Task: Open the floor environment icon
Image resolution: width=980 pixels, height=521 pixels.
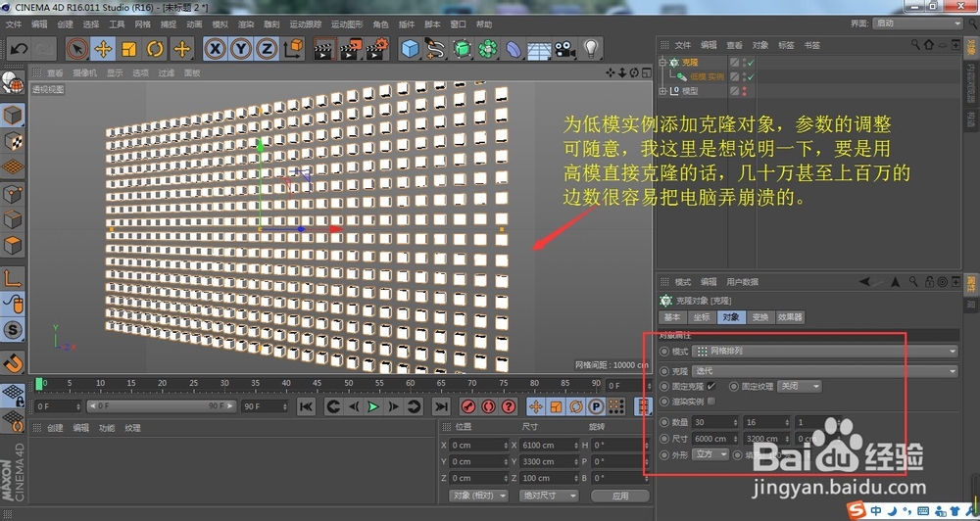Action: [x=539, y=49]
